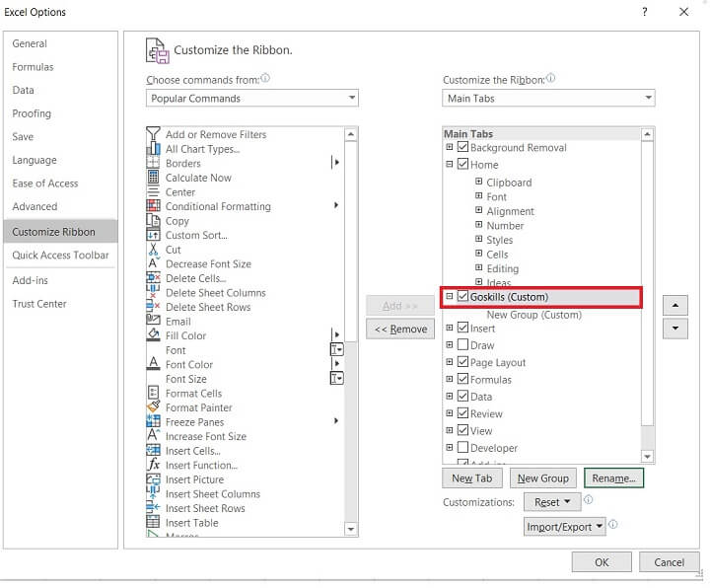710x588 pixels.
Task: Click the Calculate Now calculator icon
Action: (153, 178)
